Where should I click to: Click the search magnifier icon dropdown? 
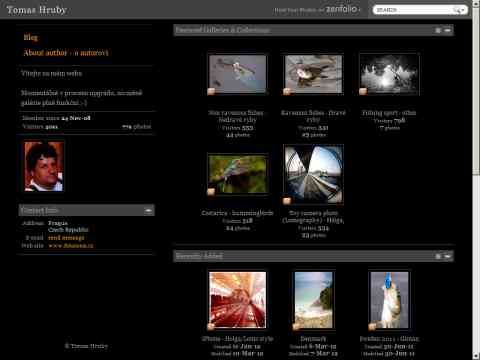(459, 10)
